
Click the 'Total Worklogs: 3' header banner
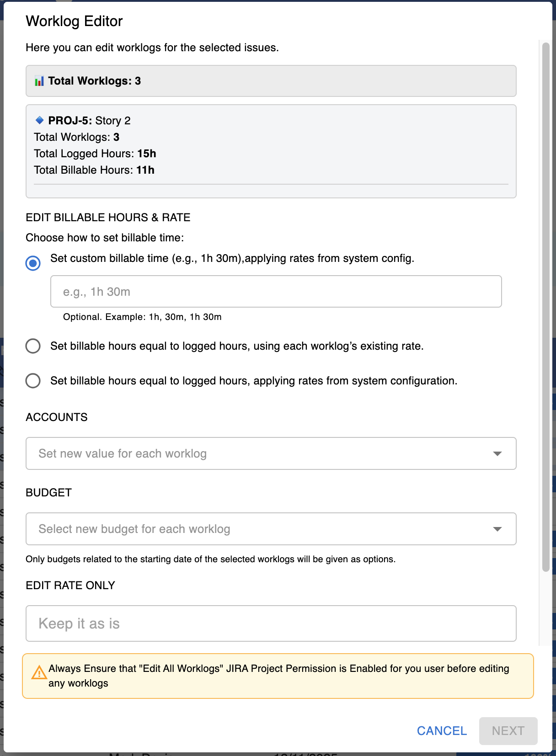(271, 81)
